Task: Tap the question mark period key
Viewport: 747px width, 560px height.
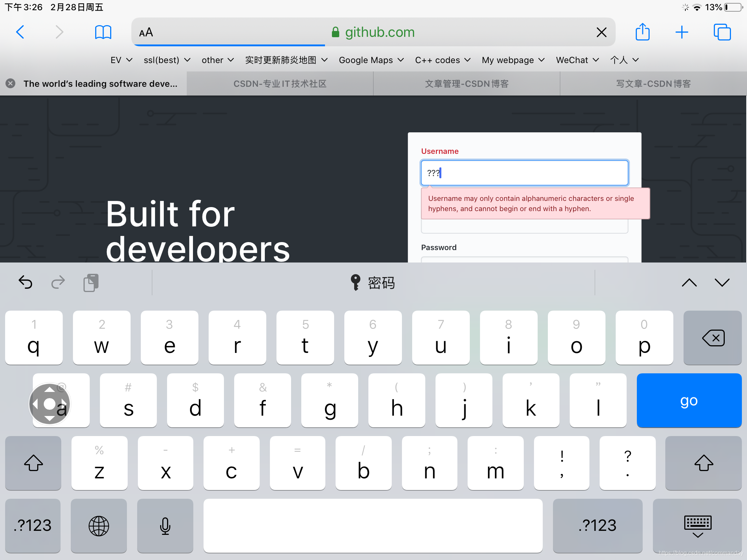Action: point(627,463)
